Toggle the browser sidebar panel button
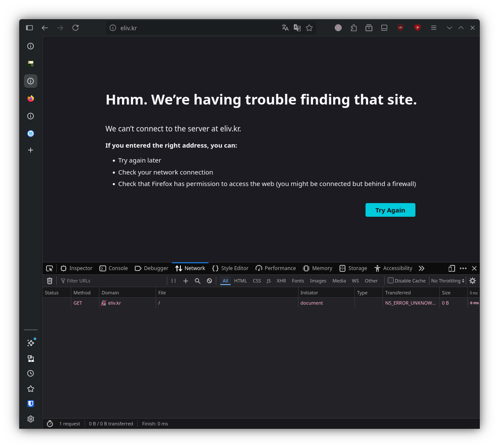This screenshot has height=448, width=499. (x=29, y=28)
